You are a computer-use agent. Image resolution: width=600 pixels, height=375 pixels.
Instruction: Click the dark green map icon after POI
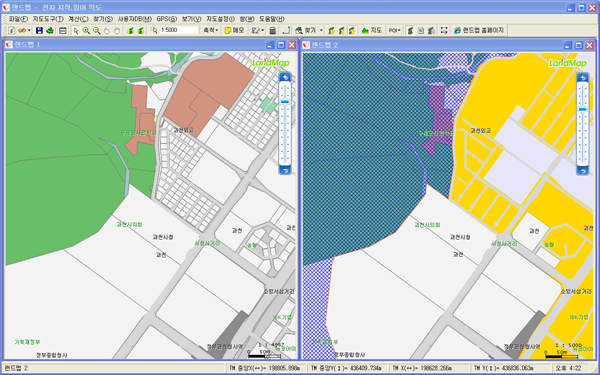410,30
